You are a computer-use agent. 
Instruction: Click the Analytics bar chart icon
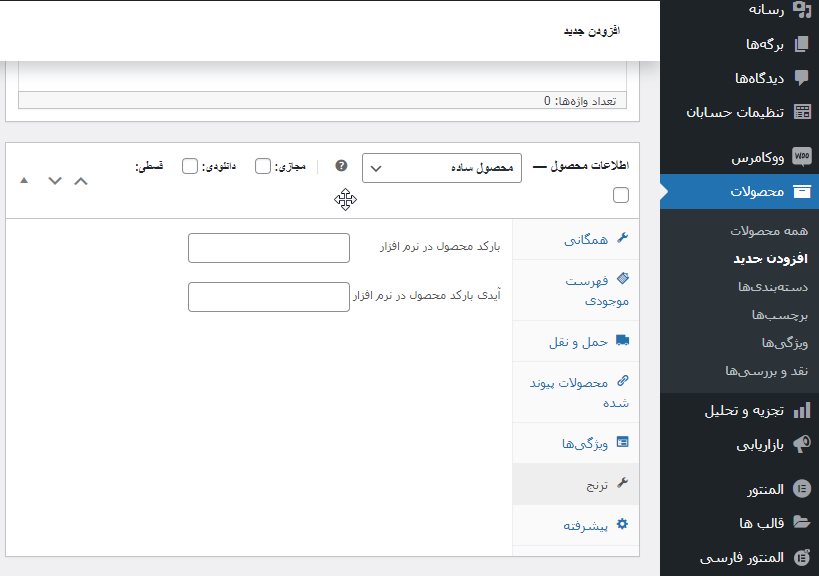click(802, 410)
